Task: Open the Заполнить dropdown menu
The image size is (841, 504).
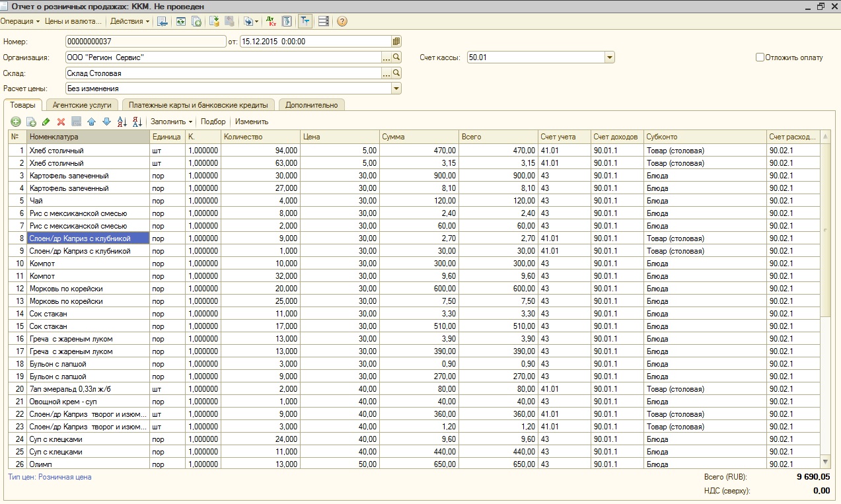Action: tap(171, 122)
